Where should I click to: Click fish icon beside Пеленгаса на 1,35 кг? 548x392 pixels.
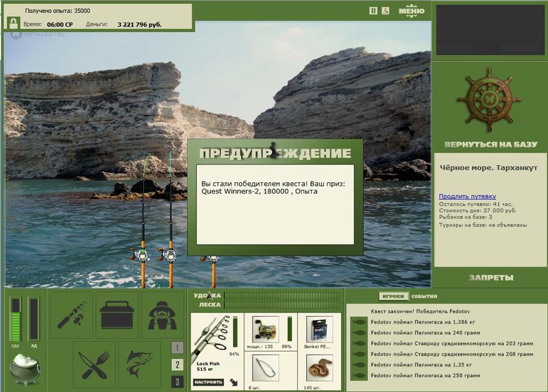point(358,365)
